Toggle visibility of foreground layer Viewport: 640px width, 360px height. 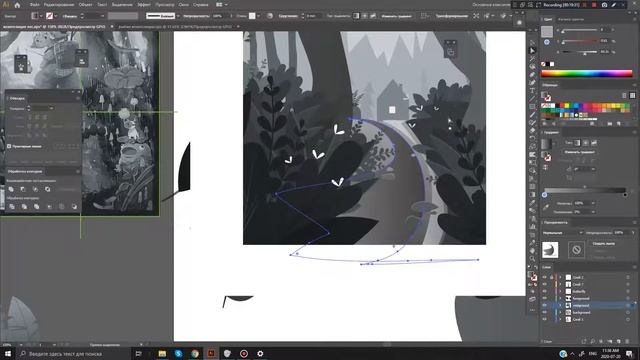544,298
